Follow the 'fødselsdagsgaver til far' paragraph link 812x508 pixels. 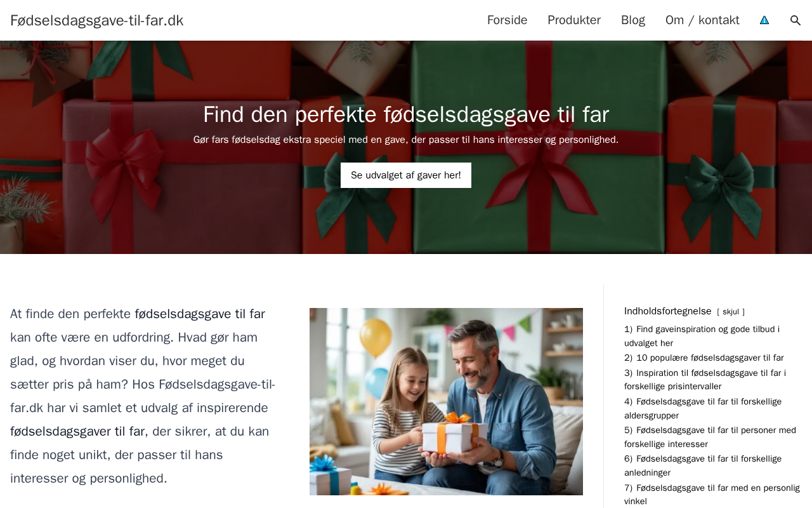(77, 431)
